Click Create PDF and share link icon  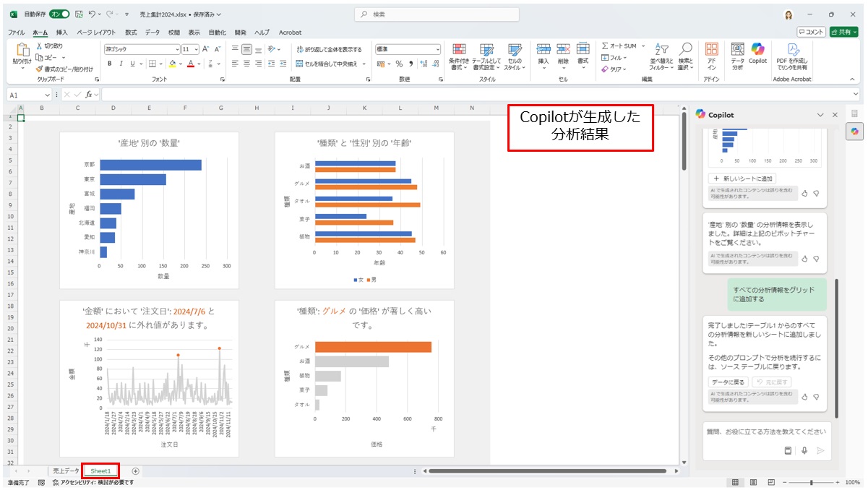coord(793,49)
